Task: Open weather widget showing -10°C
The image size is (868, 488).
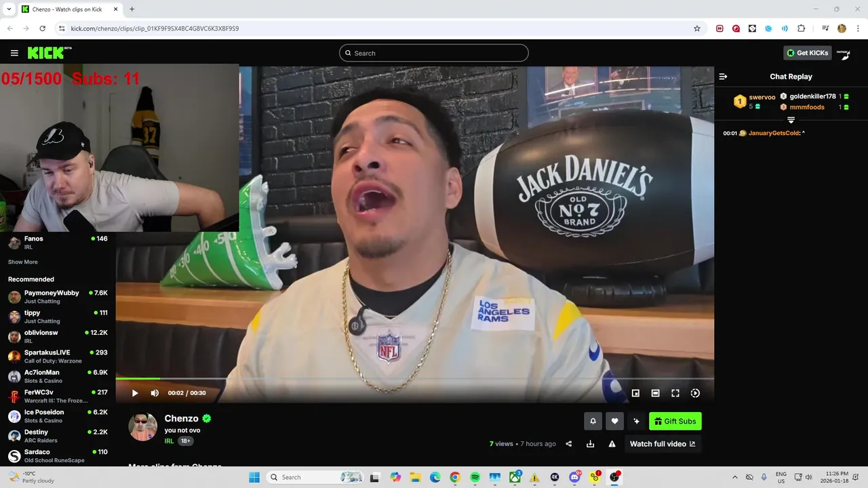Action: pyautogui.click(x=31, y=477)
